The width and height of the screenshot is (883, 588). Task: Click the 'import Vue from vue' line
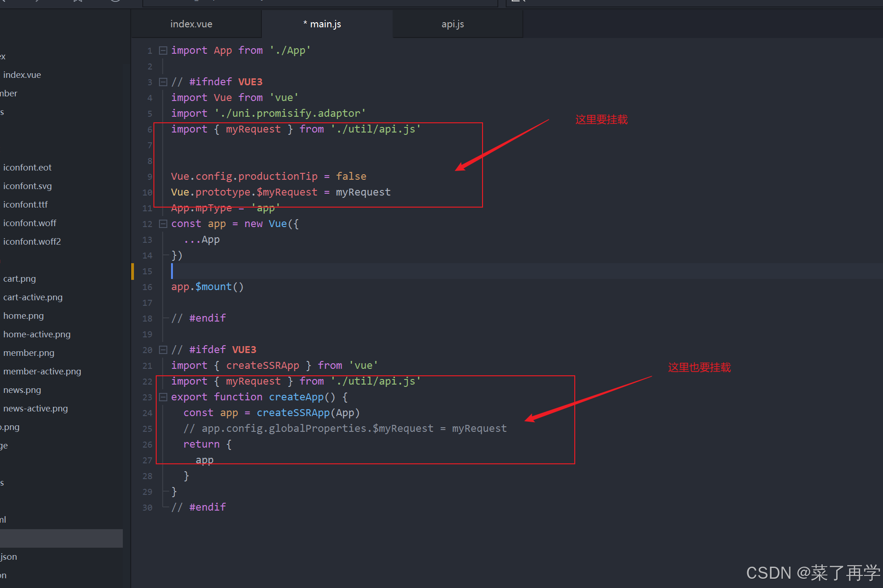(235, 98)
